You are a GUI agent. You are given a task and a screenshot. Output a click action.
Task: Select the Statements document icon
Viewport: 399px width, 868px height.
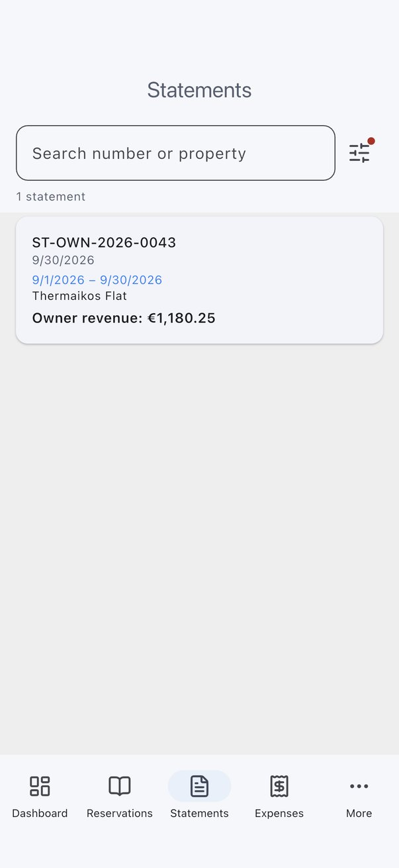tap(199, 786)
